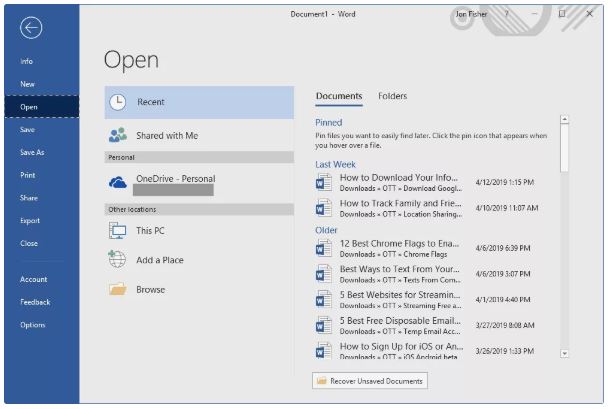Click Word icon for How to Sign Up for iOS
This screenshot has width=609, height=409.
pos(324,350)
